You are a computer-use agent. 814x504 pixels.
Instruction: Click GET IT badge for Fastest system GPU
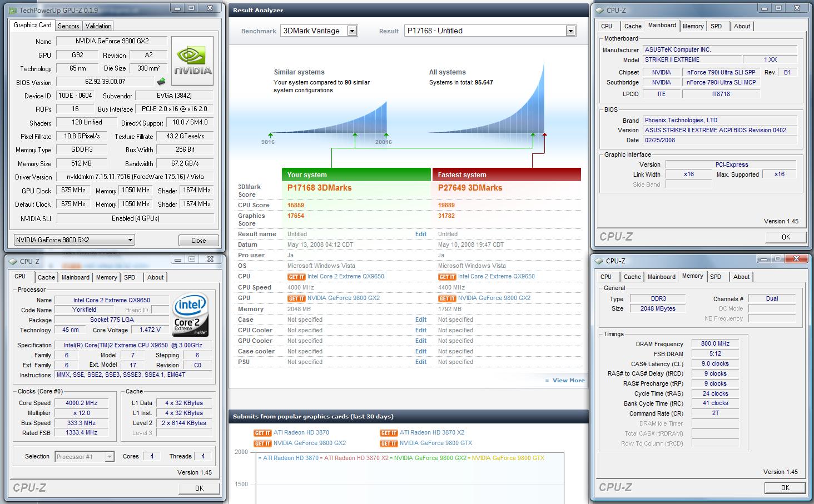point(447,298)
